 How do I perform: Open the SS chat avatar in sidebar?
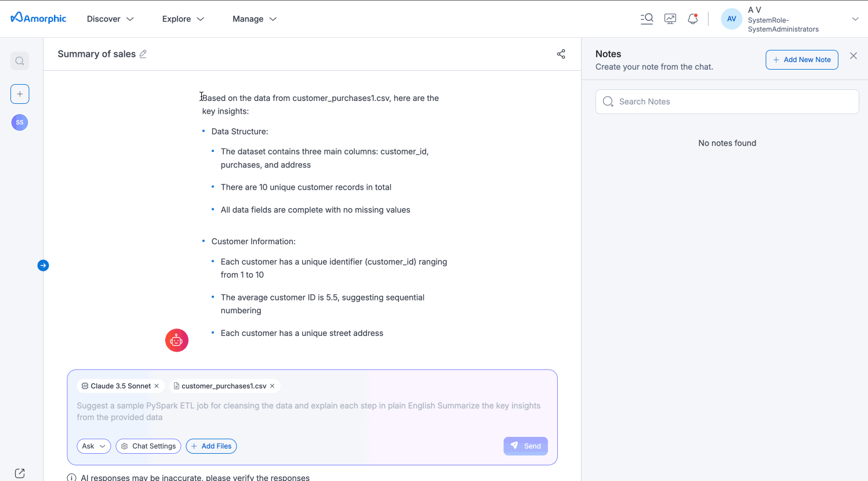click(x=20, y=122)
